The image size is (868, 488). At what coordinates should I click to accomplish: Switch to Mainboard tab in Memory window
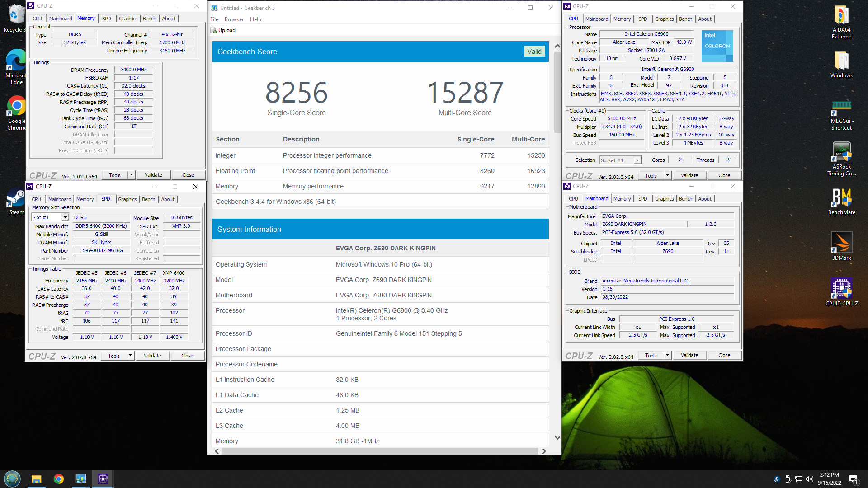click(x=61, y=19)
